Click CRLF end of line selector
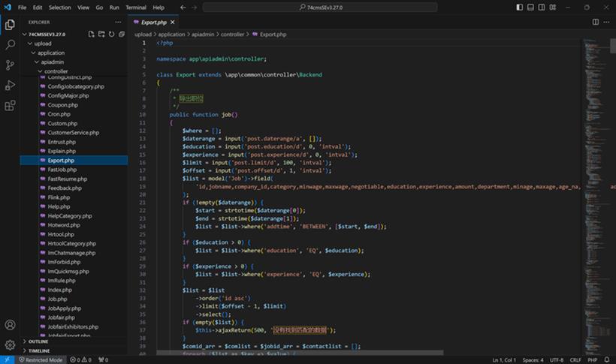 point(575,359)
